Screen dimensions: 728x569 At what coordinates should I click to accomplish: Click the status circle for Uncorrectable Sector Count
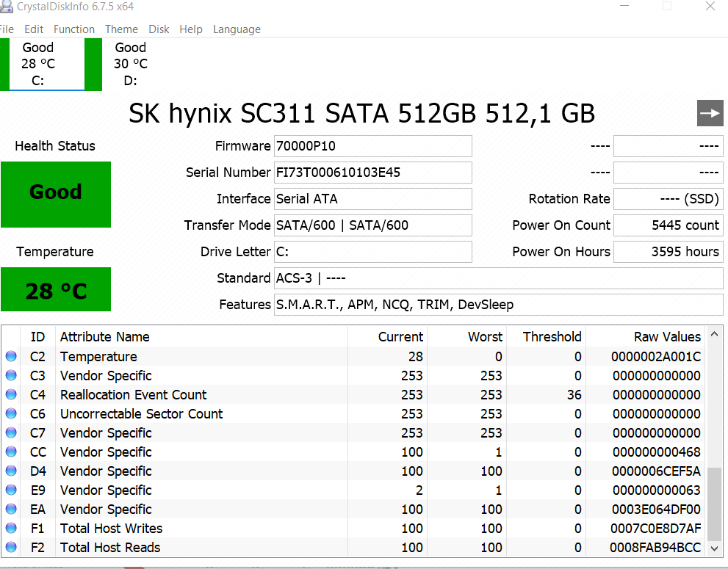coord(11,413)
